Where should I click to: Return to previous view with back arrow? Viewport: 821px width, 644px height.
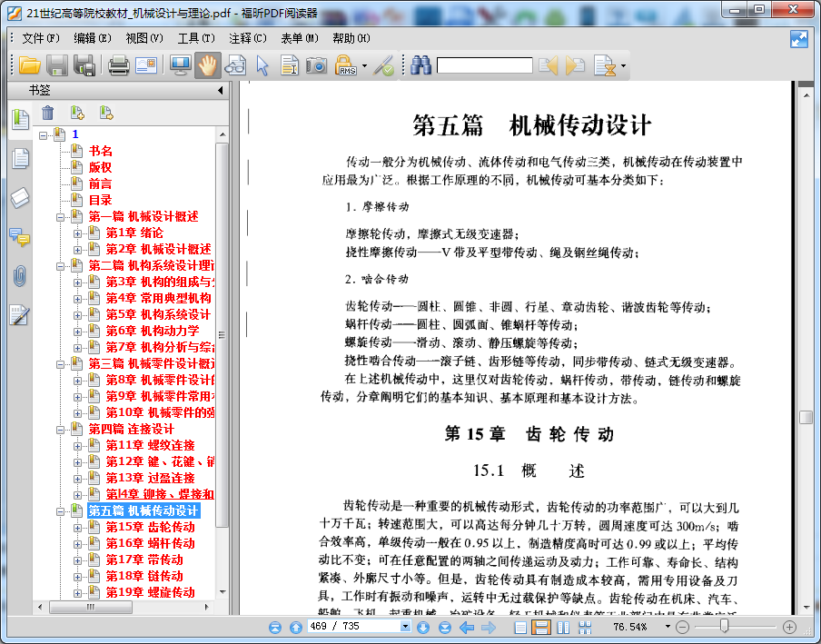pyautogui.click(x=467, y=628)
